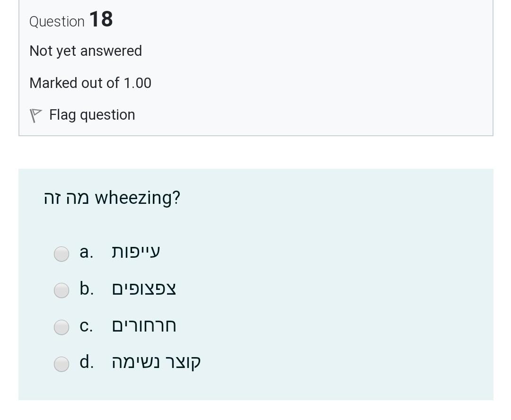Viewport: 511px width, 420px height.
Task: Click the answer text קוצר נשימה
Action: tap(156, 362)
